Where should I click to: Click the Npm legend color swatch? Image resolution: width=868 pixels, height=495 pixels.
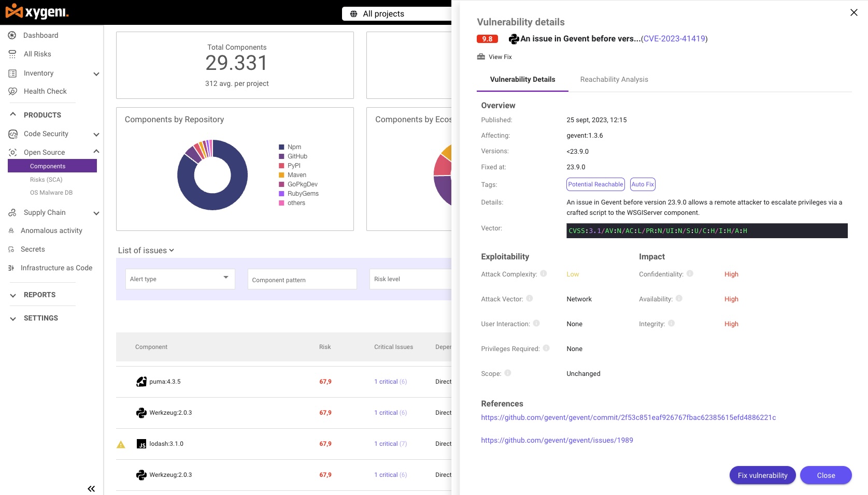coord(282,147)
